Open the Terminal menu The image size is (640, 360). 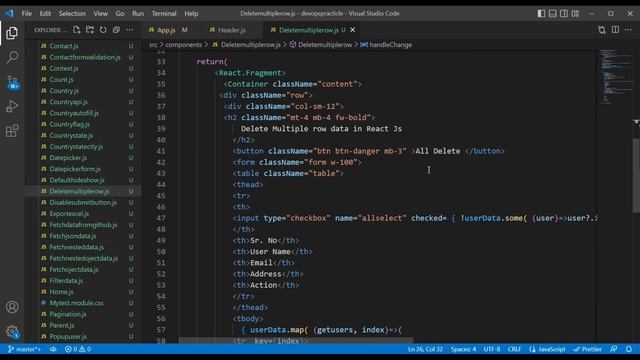pyautogui.click(x=164, y=13)
